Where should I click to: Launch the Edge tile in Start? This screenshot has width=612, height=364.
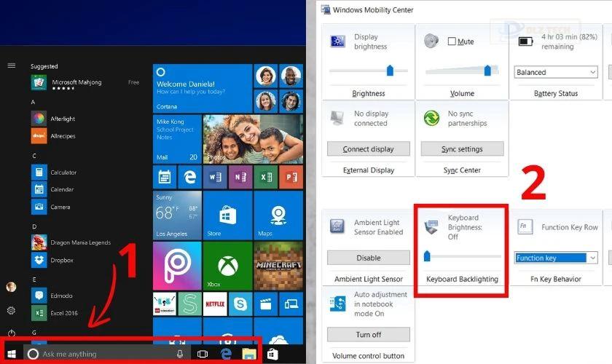tap(190, 177)
